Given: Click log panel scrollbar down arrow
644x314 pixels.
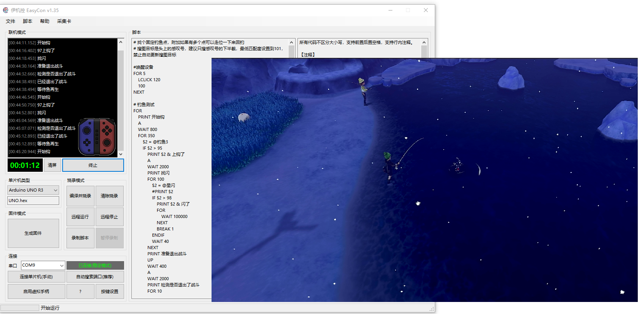Looking at the screenshot, I should (x=121, y=154).
